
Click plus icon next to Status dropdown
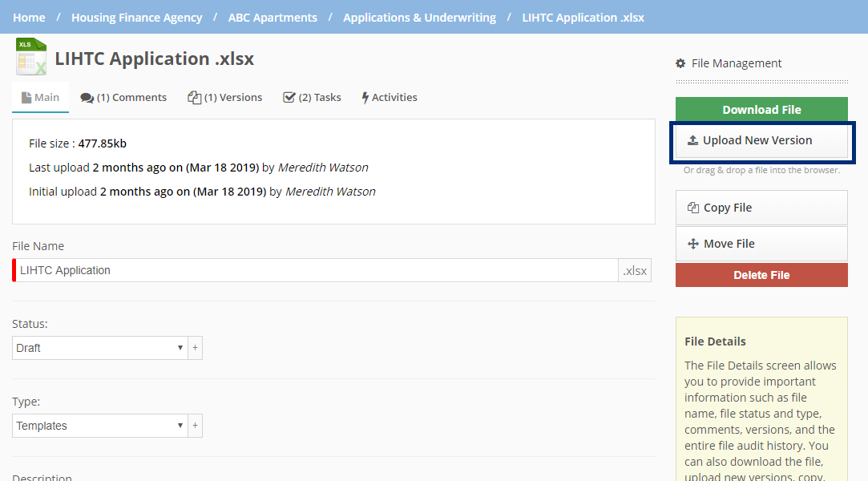pos(195,348)
